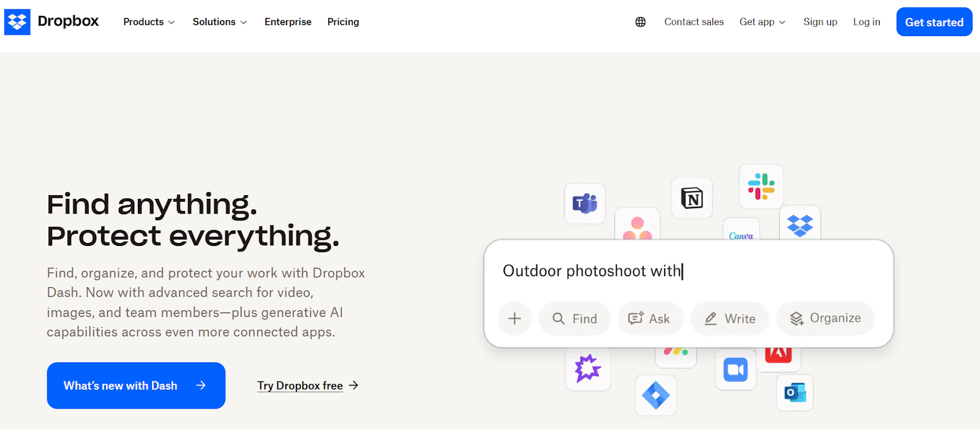Open the Contact sales link
This screenshot has width=980, height=429.
[x=694, y=22]
